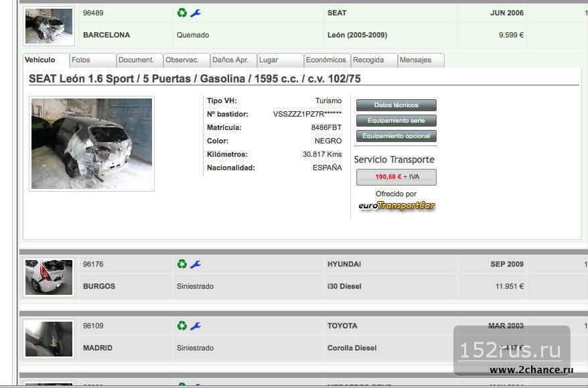Open the burnt SEAT thumbnail in row 96489

(49, 26)
